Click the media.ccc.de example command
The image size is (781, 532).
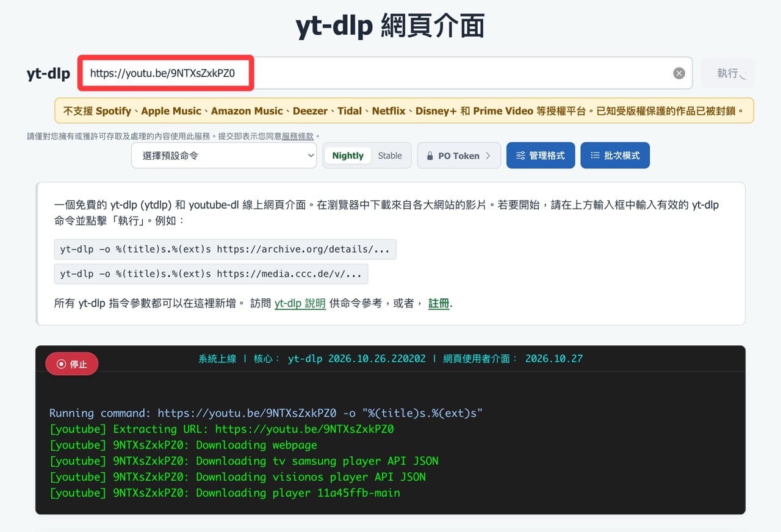coord(211,274)
